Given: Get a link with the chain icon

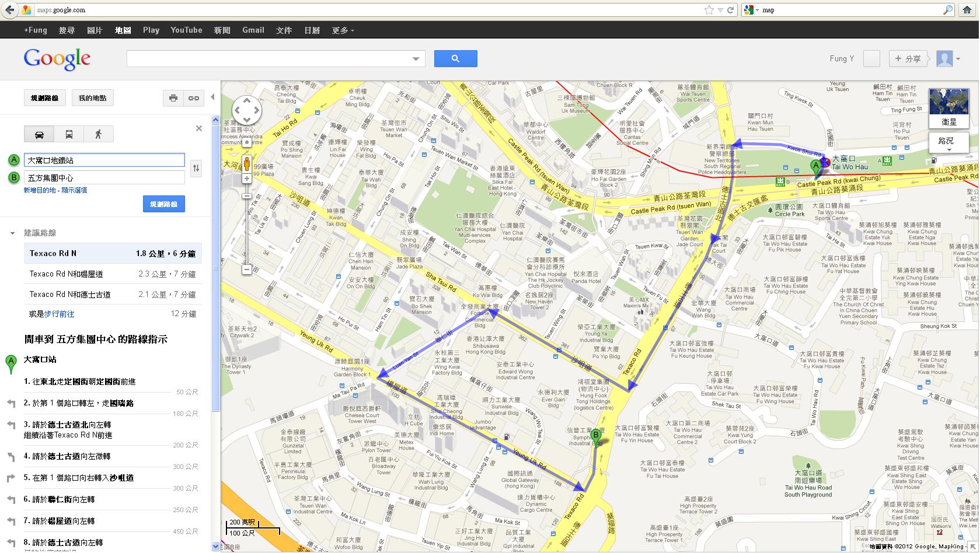Looking at the screenshot, I should tap(193, 98).
